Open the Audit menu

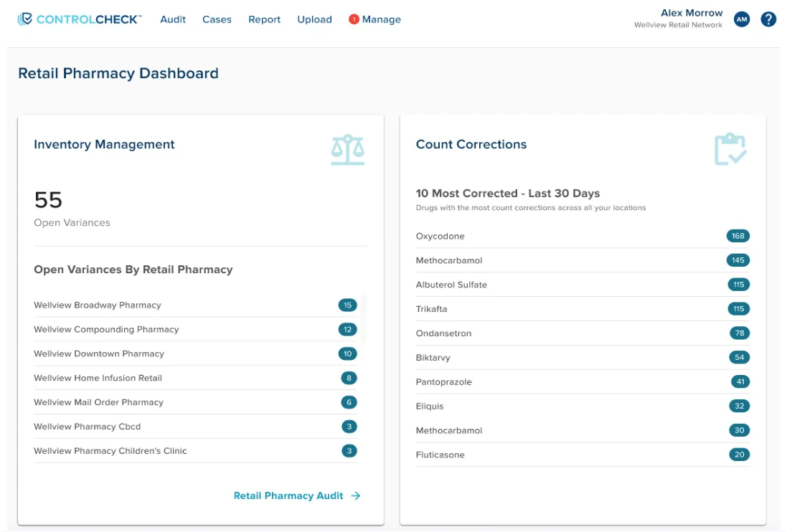[173, 19]
